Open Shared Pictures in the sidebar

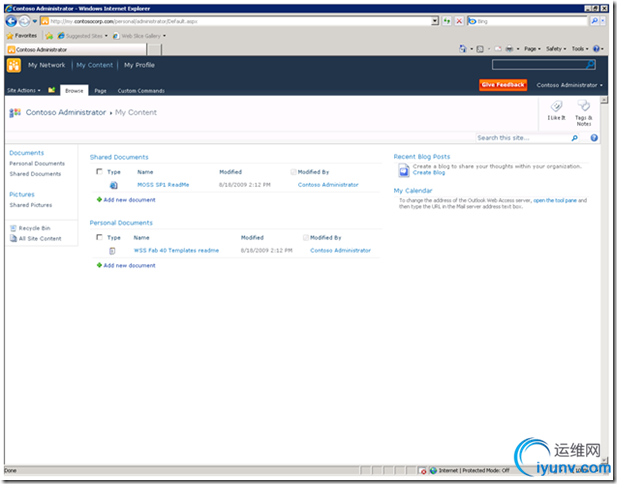[31, 205]
